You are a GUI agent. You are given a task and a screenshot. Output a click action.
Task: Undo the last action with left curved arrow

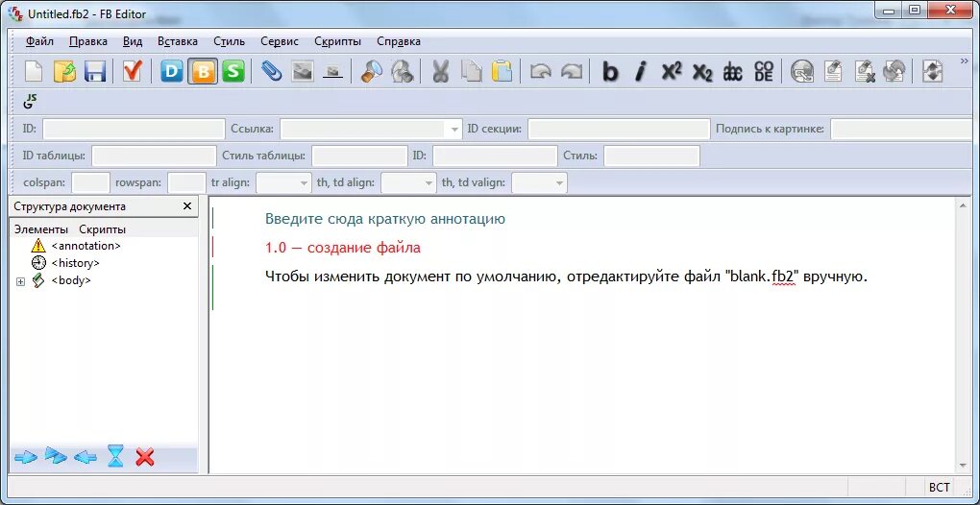540,72
